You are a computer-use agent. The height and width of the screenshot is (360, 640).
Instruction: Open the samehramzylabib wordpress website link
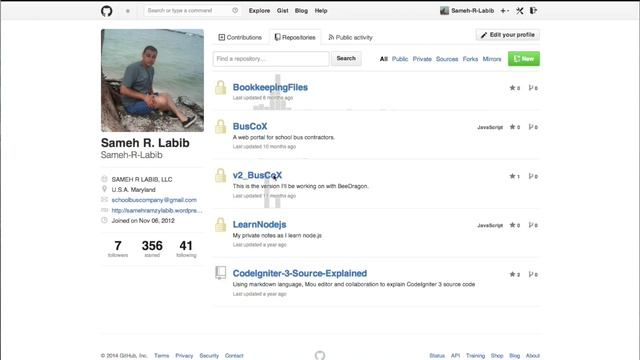point(157,211)
